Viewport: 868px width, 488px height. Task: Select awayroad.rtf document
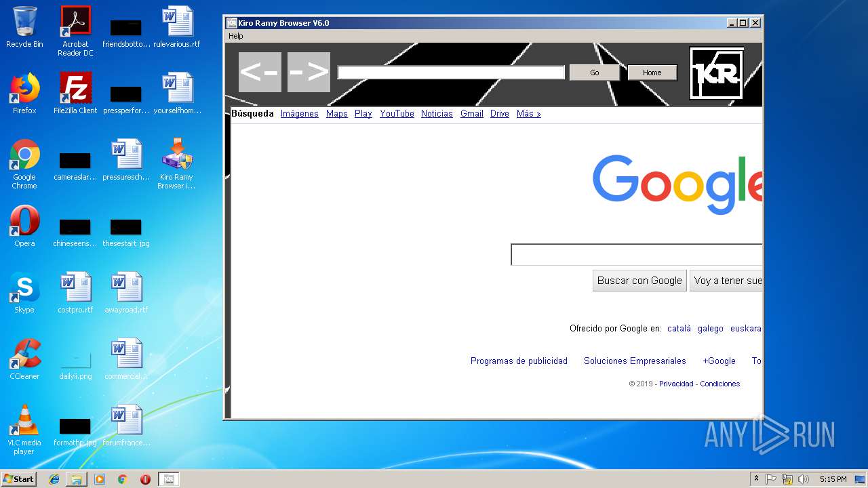[126, 293]
